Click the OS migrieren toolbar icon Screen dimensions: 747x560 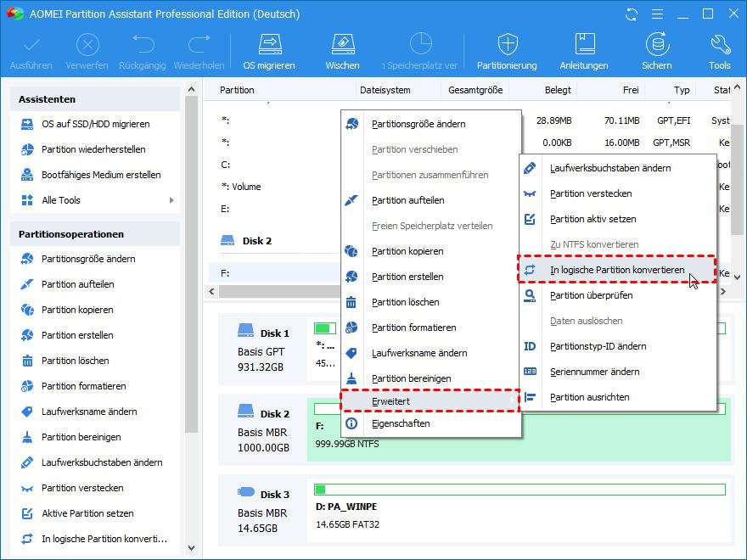270,44
